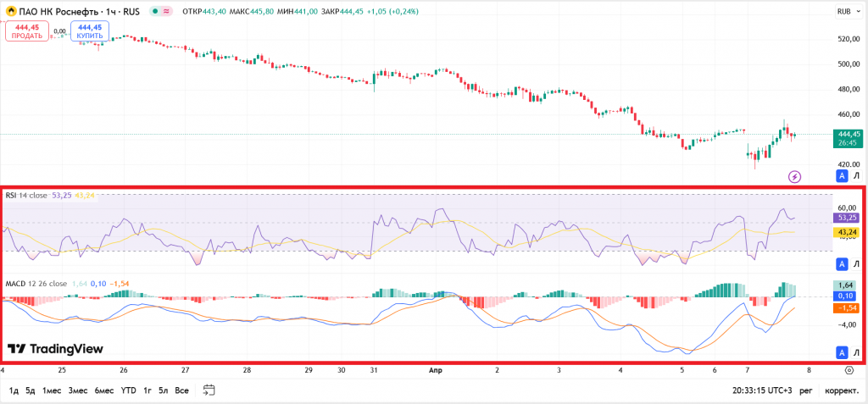This screenshot has height=404, width=868.
Task: Open the go-to-date calendar icon
Action: tap(209, 390)
